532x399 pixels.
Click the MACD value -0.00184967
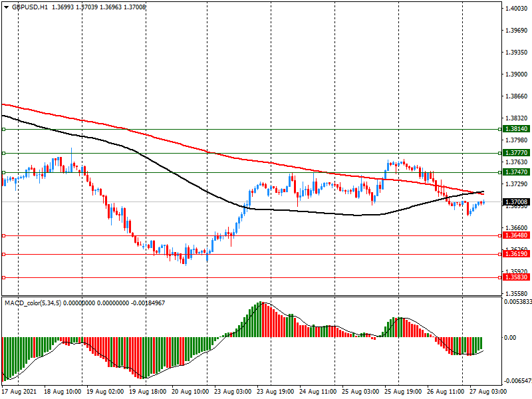pos(148,303)
